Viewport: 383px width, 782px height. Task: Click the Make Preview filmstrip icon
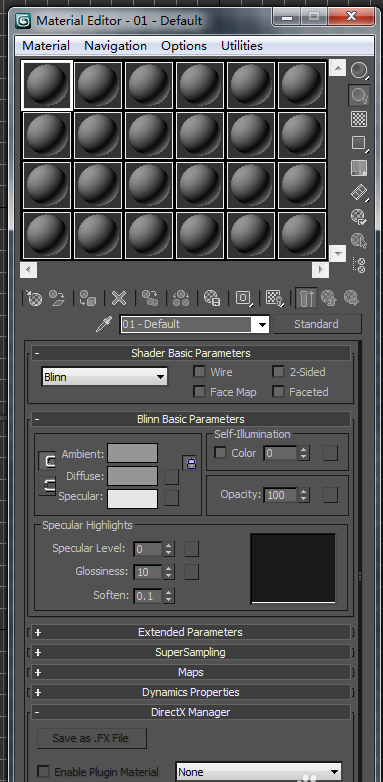(x=359, y=192)
